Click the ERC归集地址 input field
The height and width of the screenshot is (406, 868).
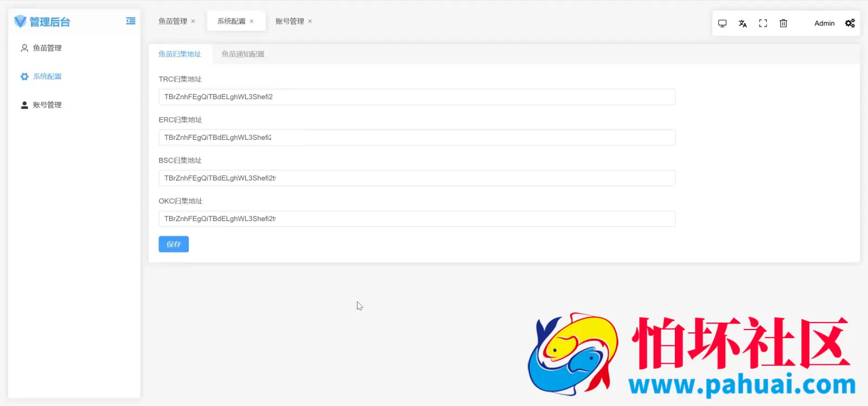coord(417,138)
